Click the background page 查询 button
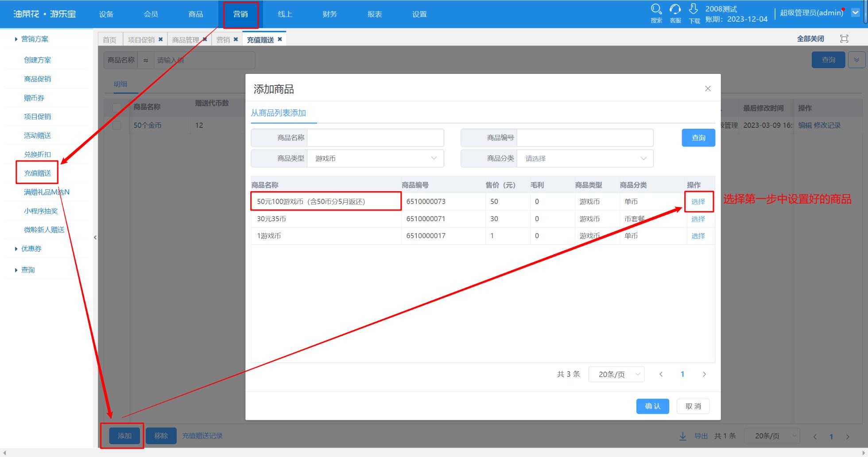Viewport: 868px width, 457px height. point(829,60)
